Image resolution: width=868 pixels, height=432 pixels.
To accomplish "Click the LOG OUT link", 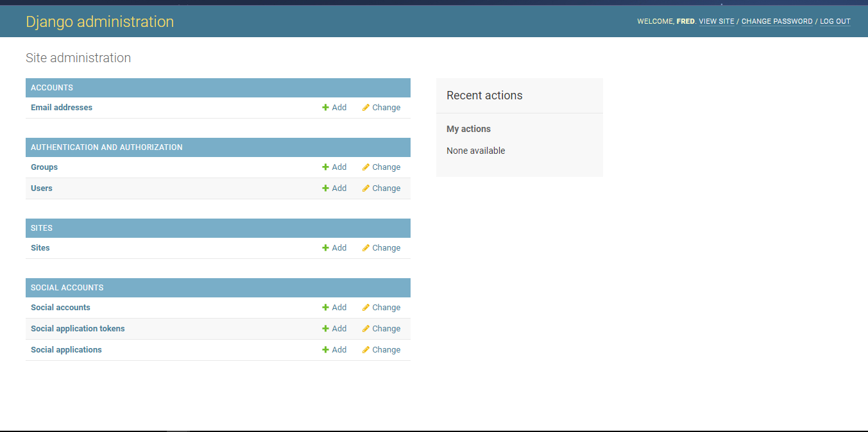I will click(x=835, y=22).
